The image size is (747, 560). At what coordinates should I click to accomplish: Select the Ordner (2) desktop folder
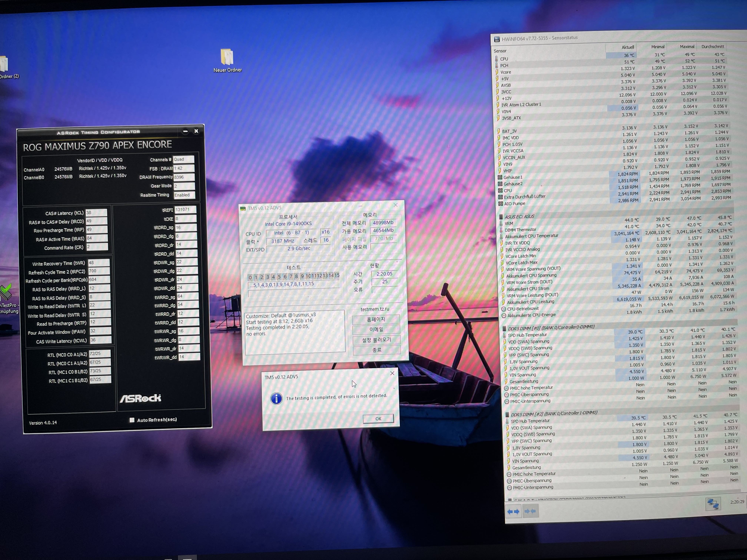(4, 64)
